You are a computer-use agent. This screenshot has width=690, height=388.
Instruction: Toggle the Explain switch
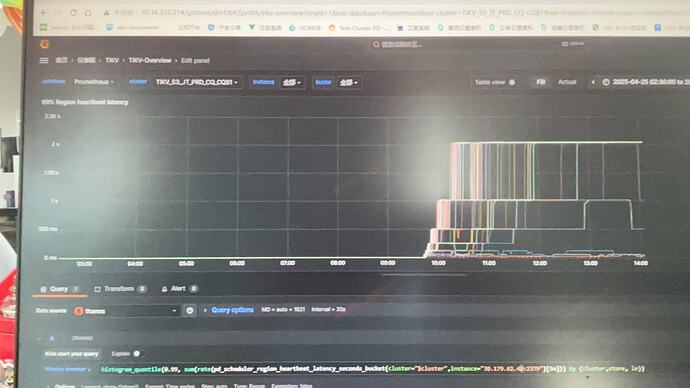coord(137,354)
